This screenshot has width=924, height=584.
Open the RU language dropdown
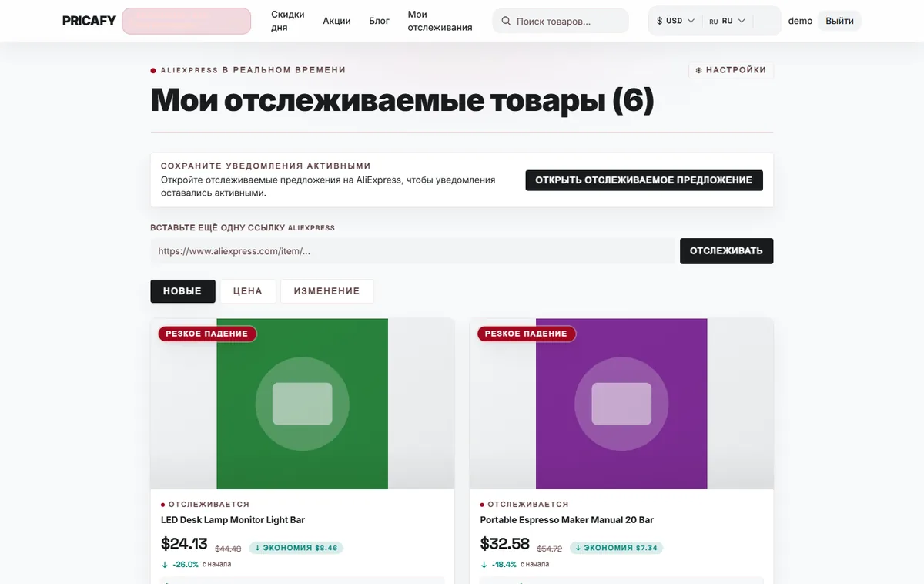[x=727, y=21]
